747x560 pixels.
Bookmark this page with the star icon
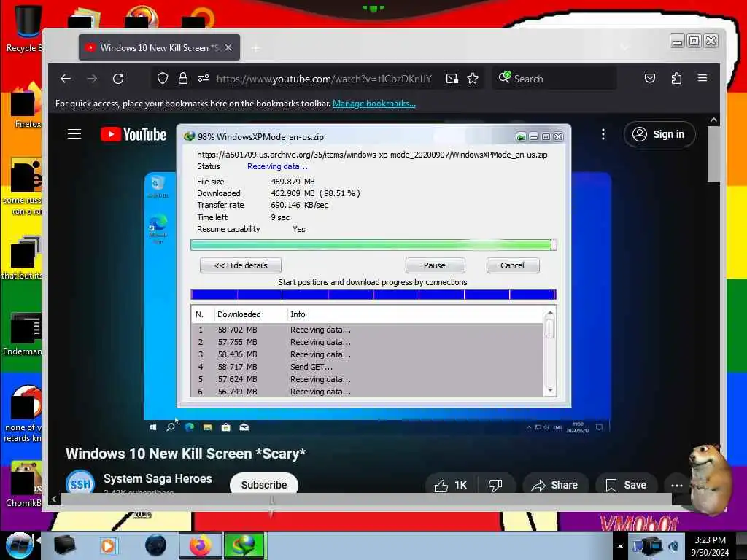pyautogui.click(x=473, y=79)
